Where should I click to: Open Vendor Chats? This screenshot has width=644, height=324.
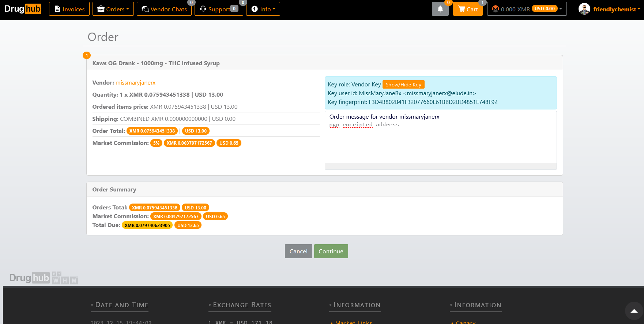coord(164,9)
